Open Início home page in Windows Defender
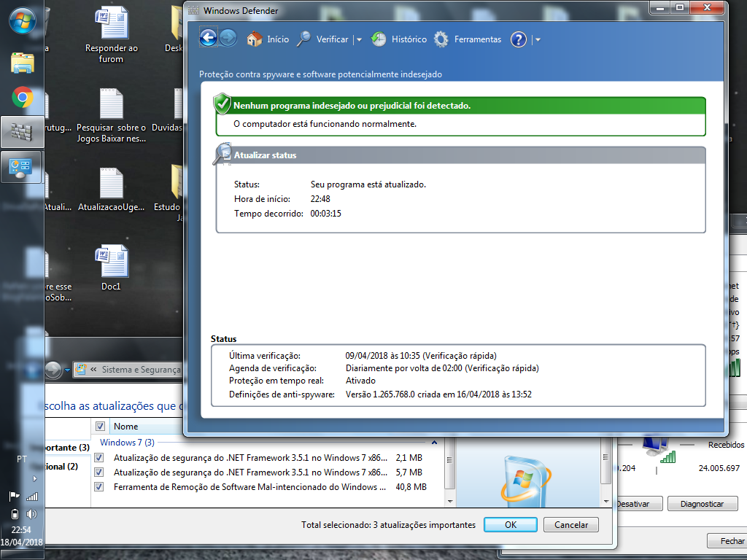Screen dimensions: 747x560 [x=268, y=39]
